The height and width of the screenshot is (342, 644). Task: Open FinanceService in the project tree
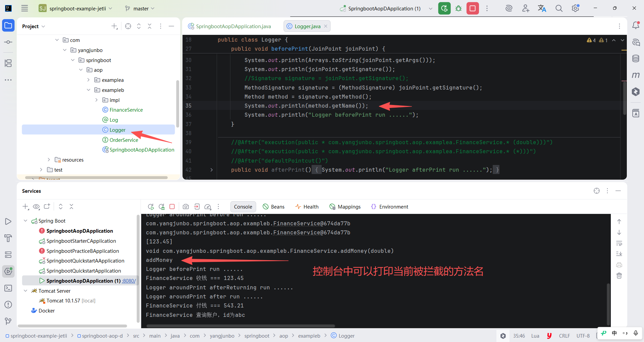coord(126,110)
